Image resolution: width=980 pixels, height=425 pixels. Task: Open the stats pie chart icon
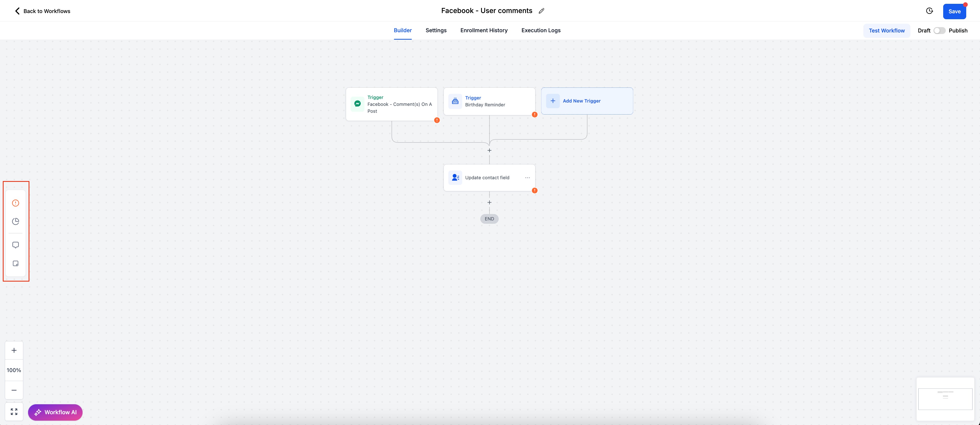(16, 221)
